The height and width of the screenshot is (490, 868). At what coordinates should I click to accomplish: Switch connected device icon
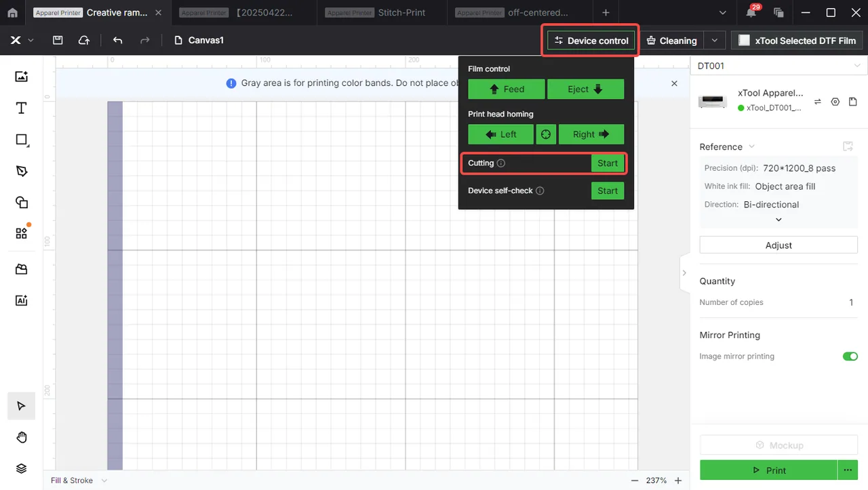818,102
